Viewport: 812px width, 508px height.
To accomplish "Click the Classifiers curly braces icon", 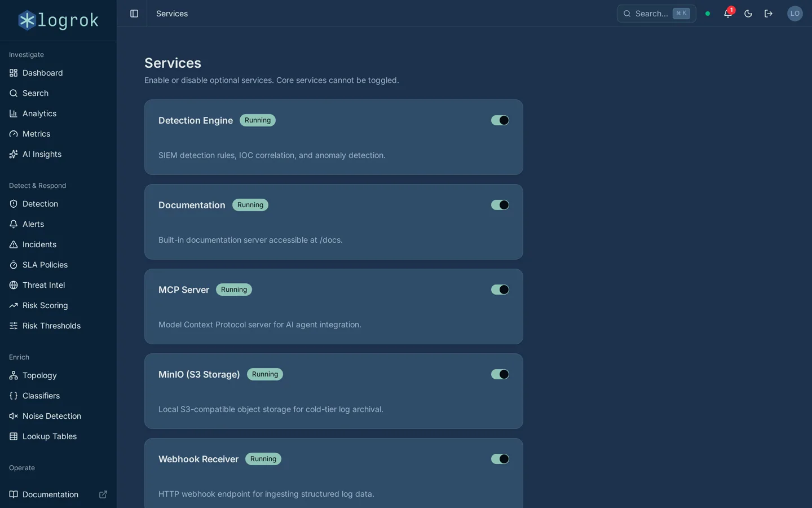I will 14,396.
